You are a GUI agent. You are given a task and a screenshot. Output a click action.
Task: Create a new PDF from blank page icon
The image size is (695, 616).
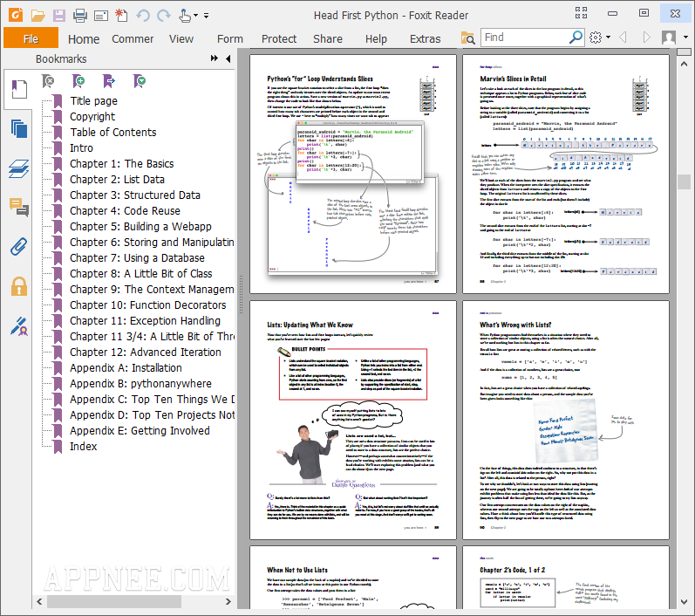(x=121, y=15)
